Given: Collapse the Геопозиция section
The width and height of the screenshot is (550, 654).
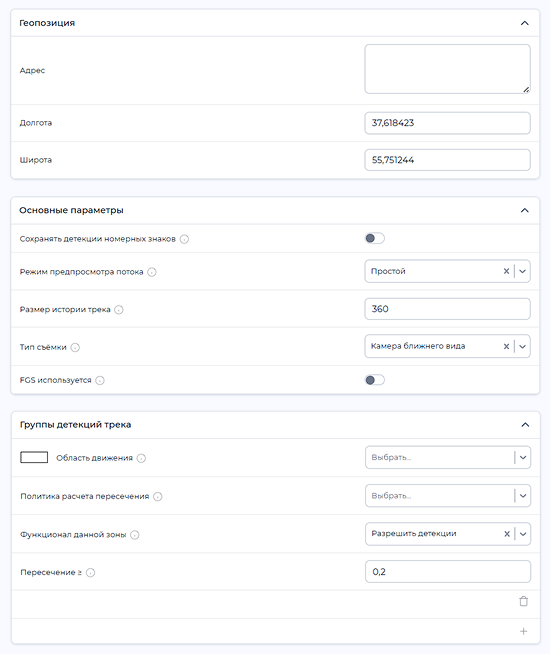Looking at the screenshot, I should [x=525, y=23].
